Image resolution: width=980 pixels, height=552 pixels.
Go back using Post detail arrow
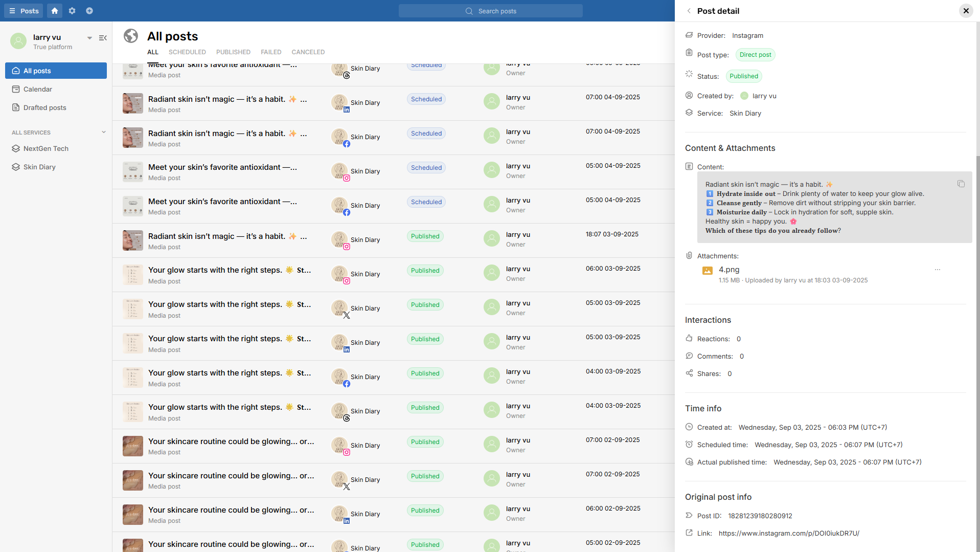click(x=689, y=11)
